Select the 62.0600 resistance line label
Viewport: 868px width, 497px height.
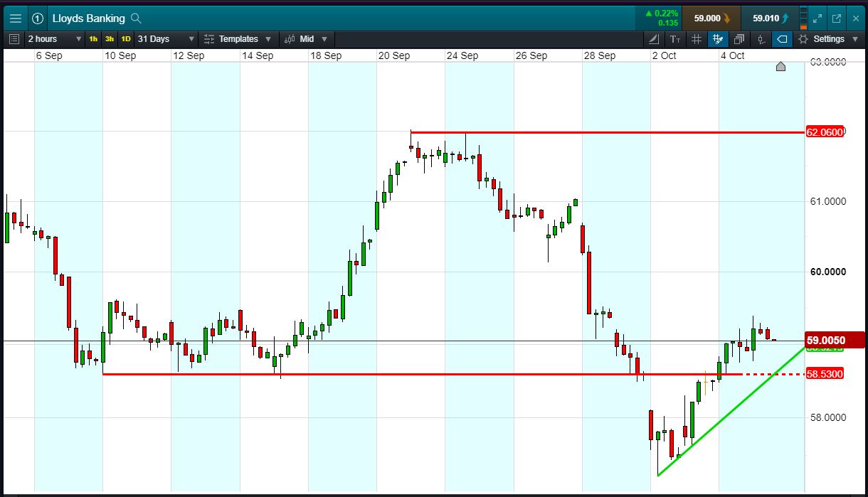(x=825, y=132)
